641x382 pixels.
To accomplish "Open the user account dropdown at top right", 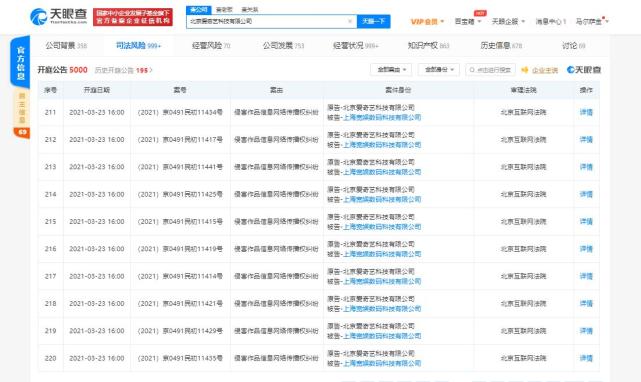I will coord(592,22).
